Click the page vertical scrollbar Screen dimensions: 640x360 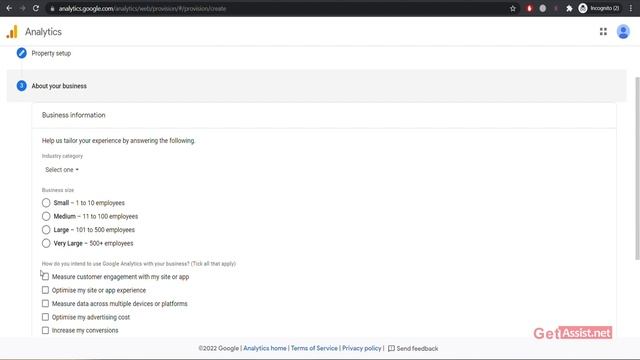tap(637, 168)
